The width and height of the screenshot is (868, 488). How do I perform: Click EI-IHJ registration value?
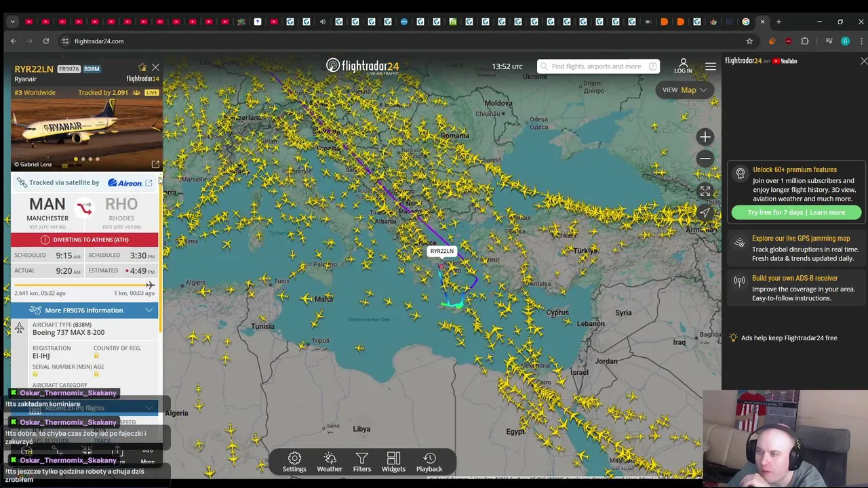click(x=41, y=356)
